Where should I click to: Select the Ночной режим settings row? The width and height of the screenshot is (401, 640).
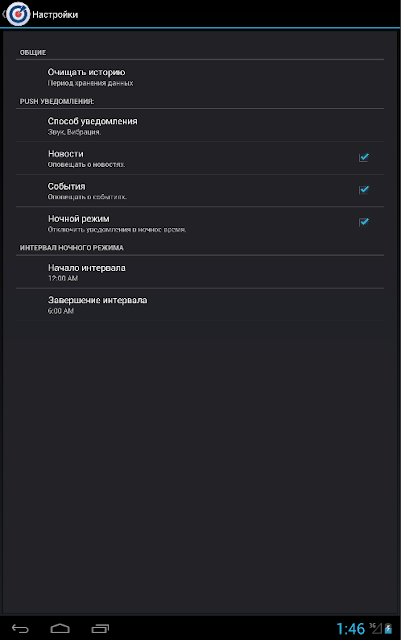200,223
